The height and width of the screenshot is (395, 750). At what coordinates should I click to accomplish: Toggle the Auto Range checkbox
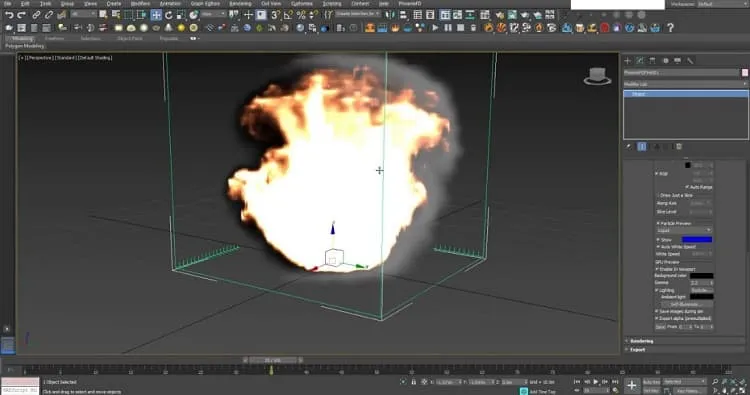(x=687, y=187)
